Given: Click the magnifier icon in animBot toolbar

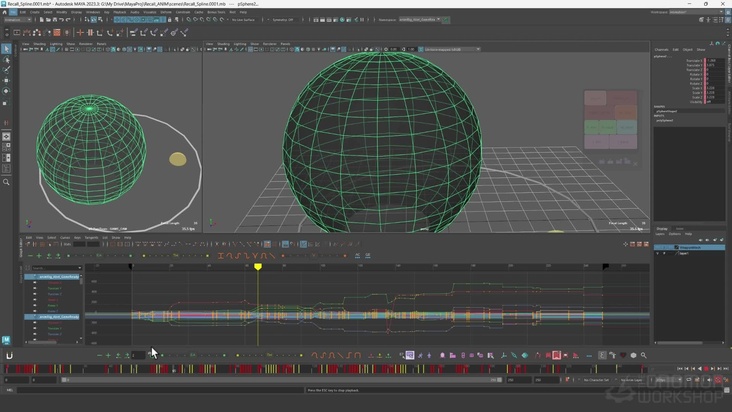Looking at the screenshot, I should click(x=643, y=356).
